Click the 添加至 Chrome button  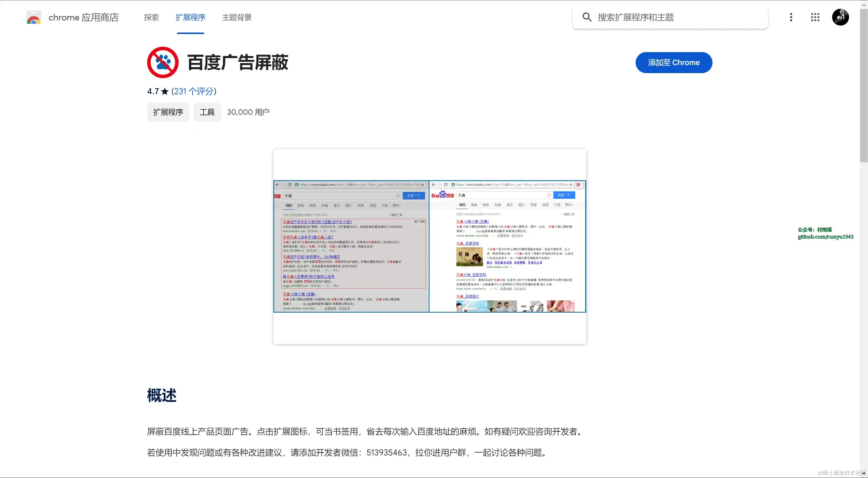pos(674,63)
